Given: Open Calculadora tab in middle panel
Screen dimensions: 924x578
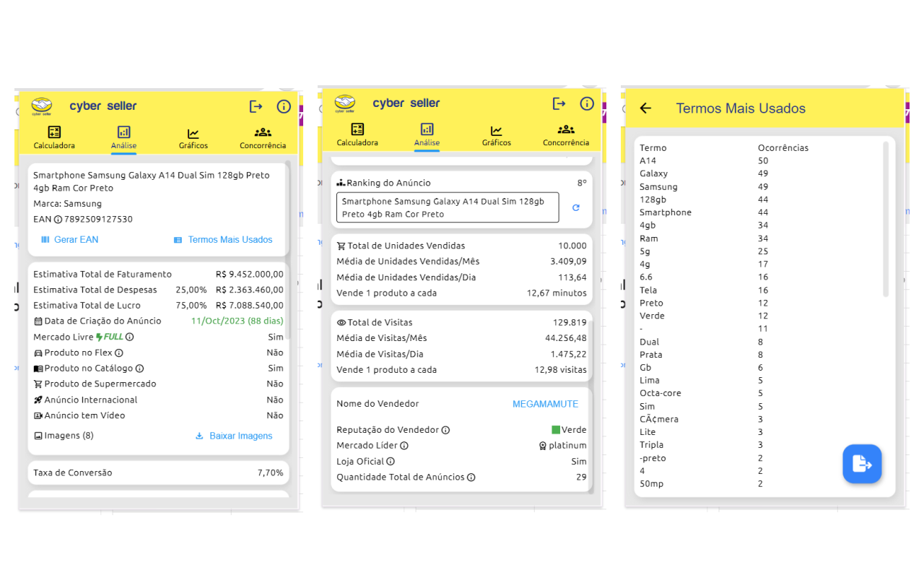Looking at the screenshot, I should (x=357, y=135).
